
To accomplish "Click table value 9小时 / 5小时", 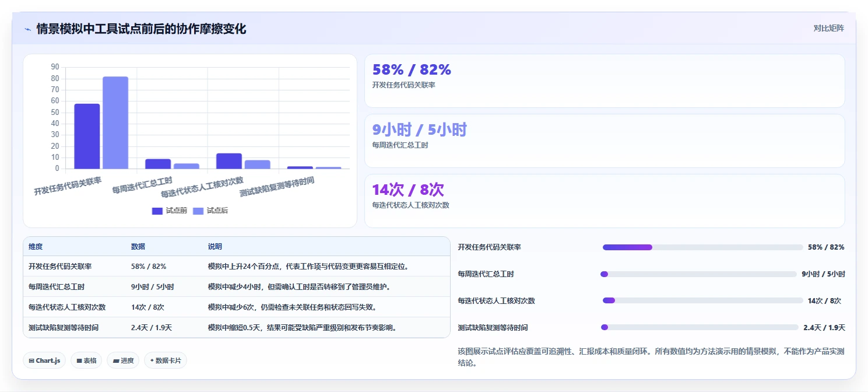I will (x=153, y=287).
